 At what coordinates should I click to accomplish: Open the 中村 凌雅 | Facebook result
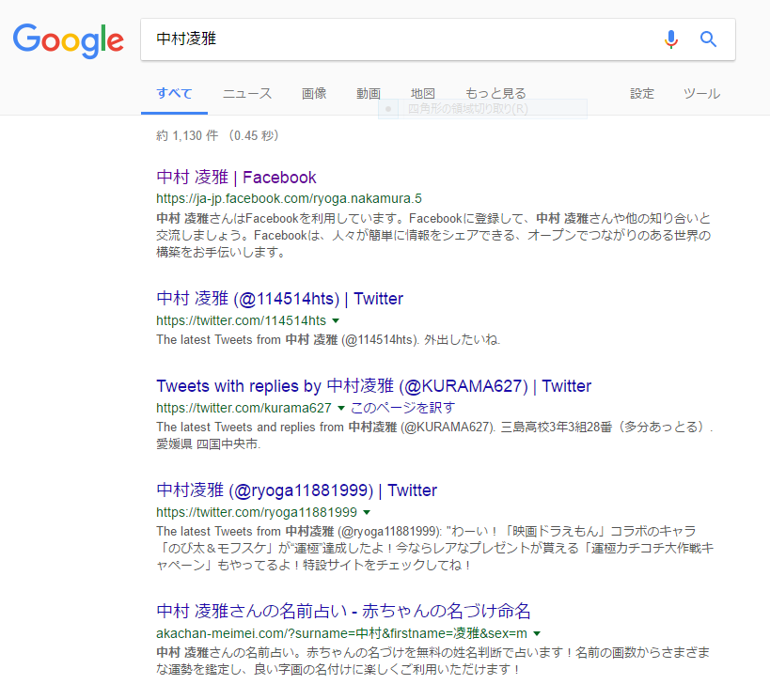click(x=236, y=178)
